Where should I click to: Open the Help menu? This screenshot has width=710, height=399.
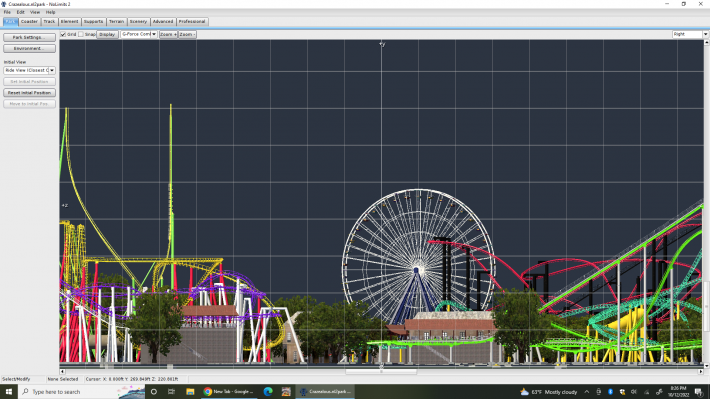tap(50, 12)
